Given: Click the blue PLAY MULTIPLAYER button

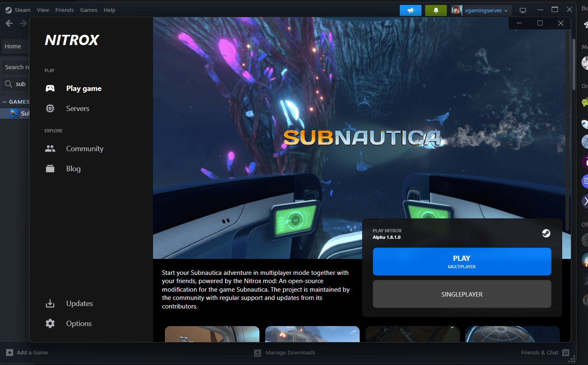Looking at the screenshot, I should (x=462, y=262).
